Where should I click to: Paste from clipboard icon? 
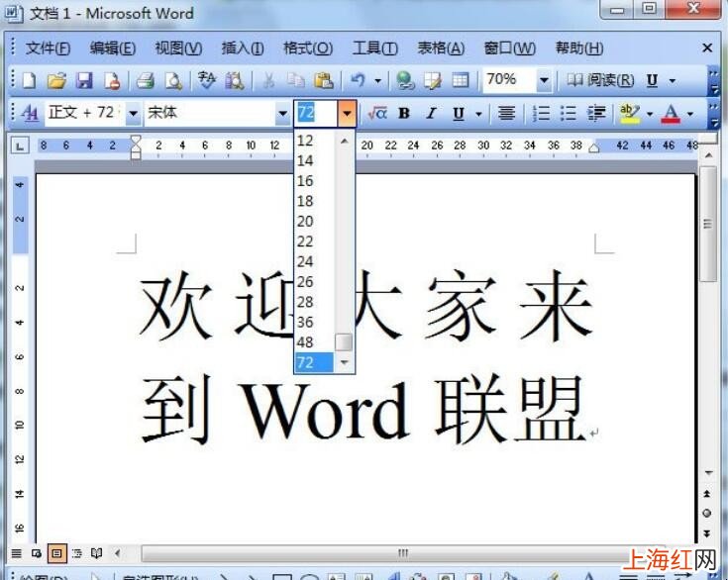click(324, 81)
